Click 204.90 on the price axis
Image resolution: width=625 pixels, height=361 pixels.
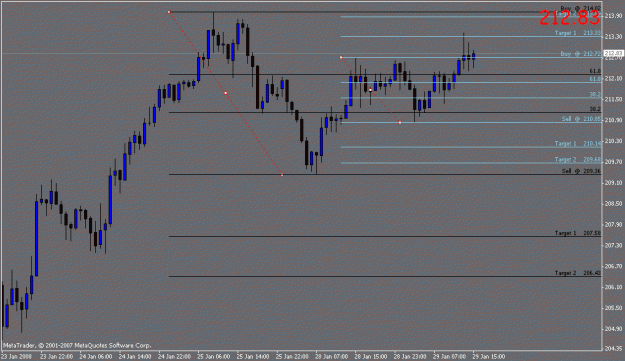point(613,329)
